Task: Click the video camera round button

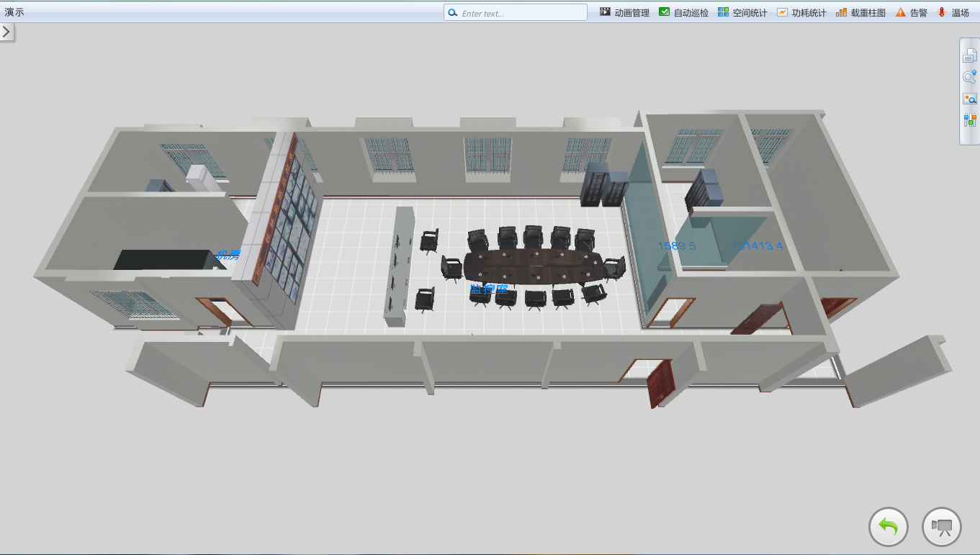Action: (942, 527)
